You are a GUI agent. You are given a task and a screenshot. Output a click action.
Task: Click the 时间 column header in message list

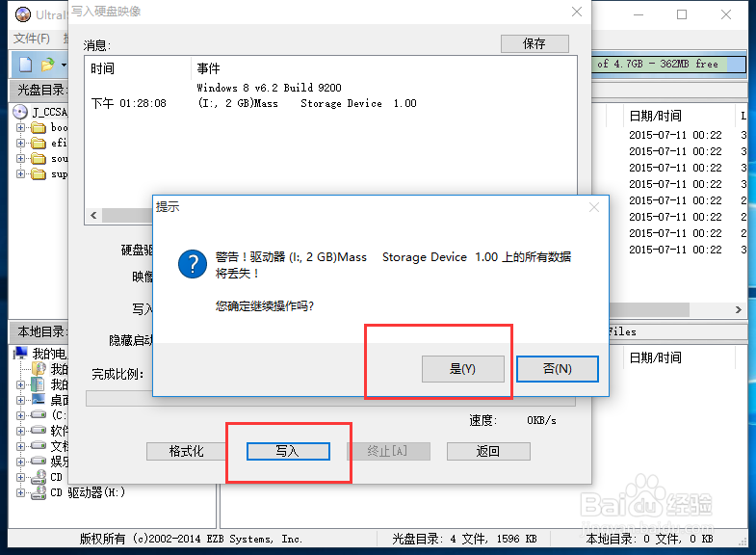138,68
